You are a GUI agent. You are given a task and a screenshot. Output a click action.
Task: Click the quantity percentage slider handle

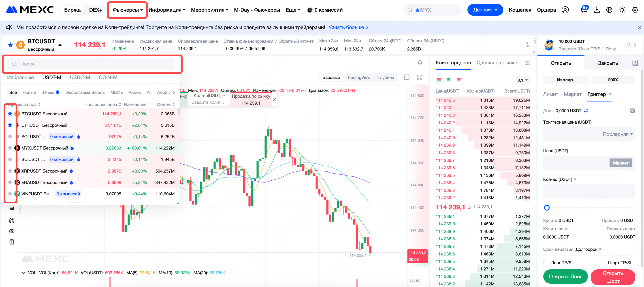click(x=547, y=208)
